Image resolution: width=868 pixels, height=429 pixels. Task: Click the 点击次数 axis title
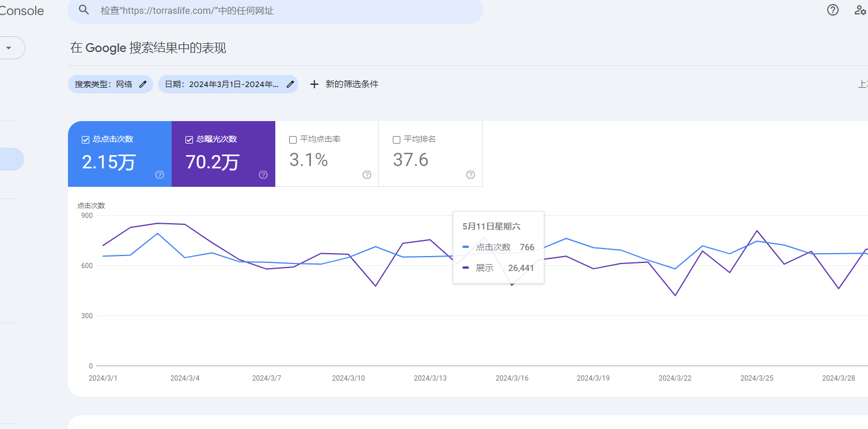pos(91,205)
